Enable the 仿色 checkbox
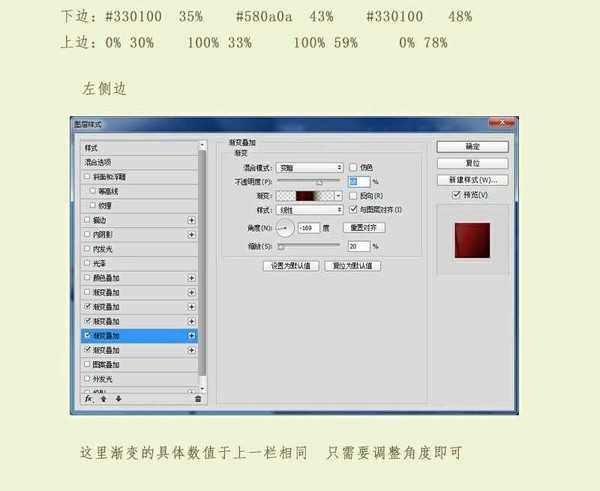This screenshot has height=491, width=600. 353,167
